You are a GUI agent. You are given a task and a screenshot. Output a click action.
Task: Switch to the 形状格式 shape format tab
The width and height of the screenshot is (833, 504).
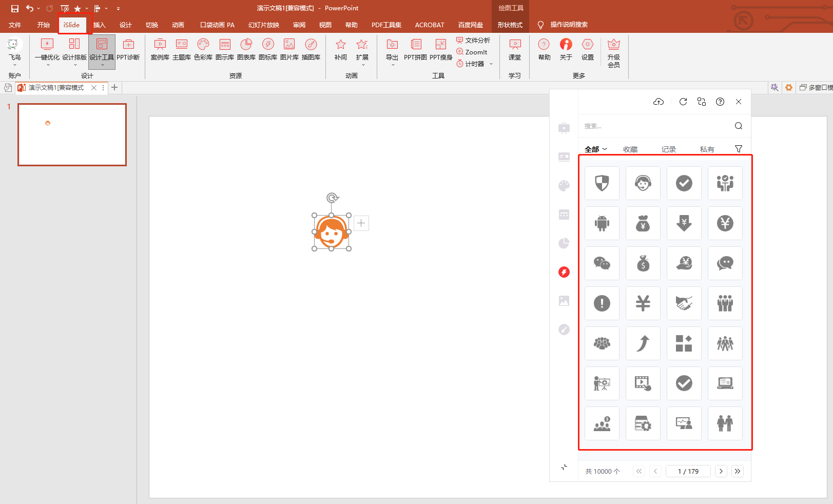click(x=510, y=25)
